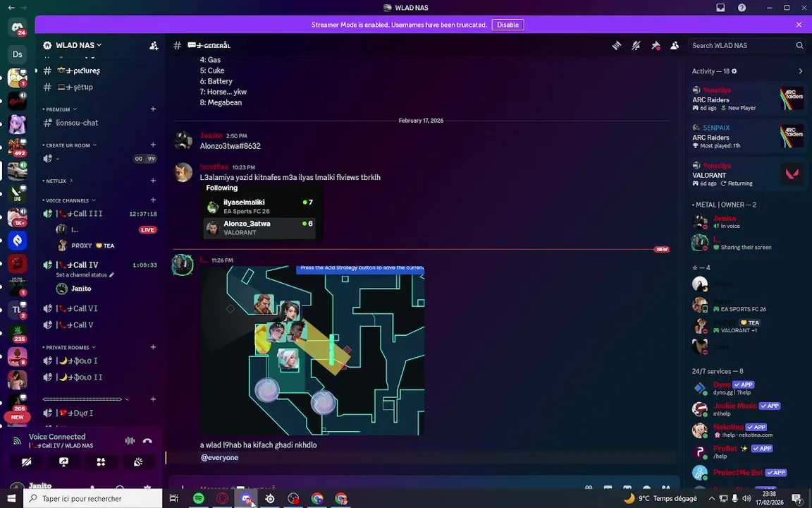Edit Set a channel status
Image resolution: width=812 pixels, height=508 pixels.
(x=85, y=274)
